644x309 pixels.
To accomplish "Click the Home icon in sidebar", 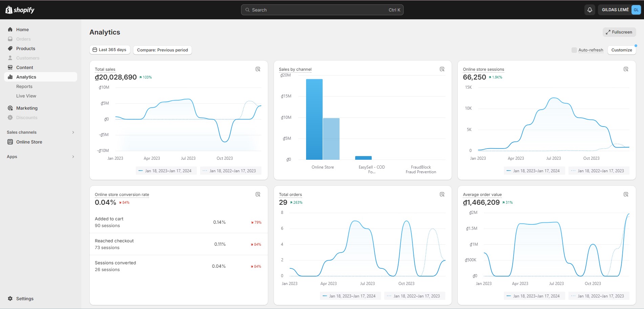I will pyautogui.click(x=10, y=29).
